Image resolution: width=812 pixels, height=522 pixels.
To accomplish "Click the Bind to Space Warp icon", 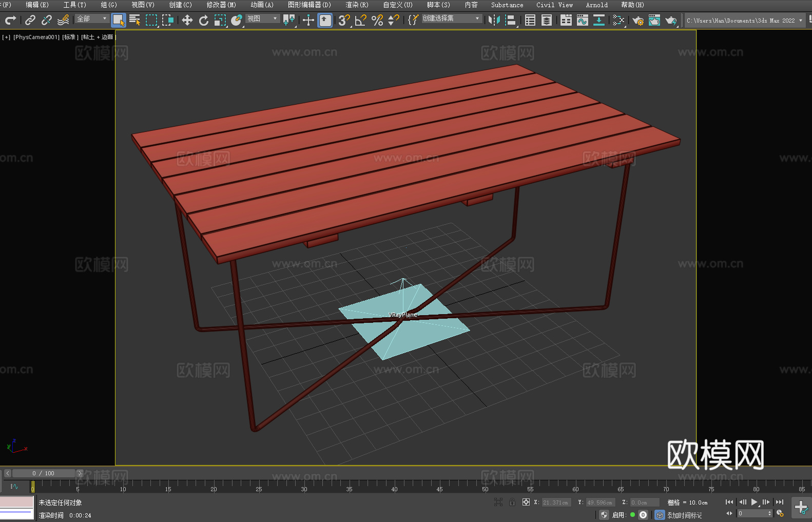I will coord(63,20).
